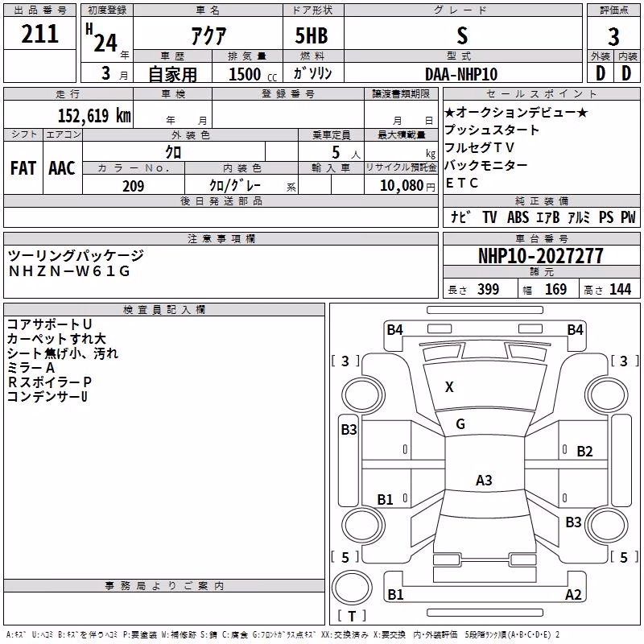Click the header "セールスポイント"
Screen dimensions: 644x644
(541, 93)
